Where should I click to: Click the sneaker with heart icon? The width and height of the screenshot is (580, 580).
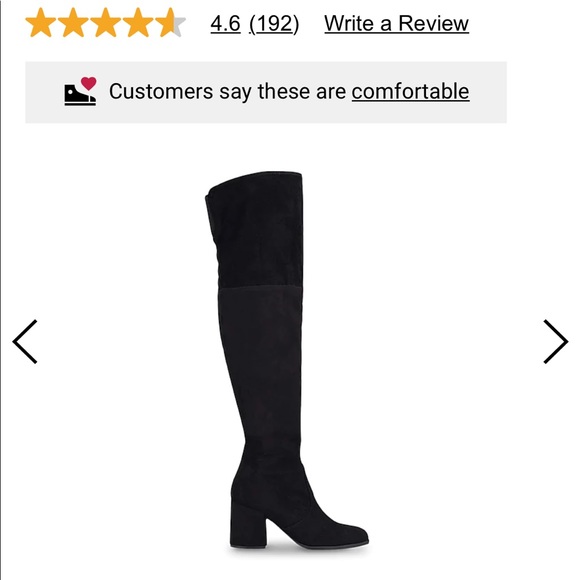80,91
